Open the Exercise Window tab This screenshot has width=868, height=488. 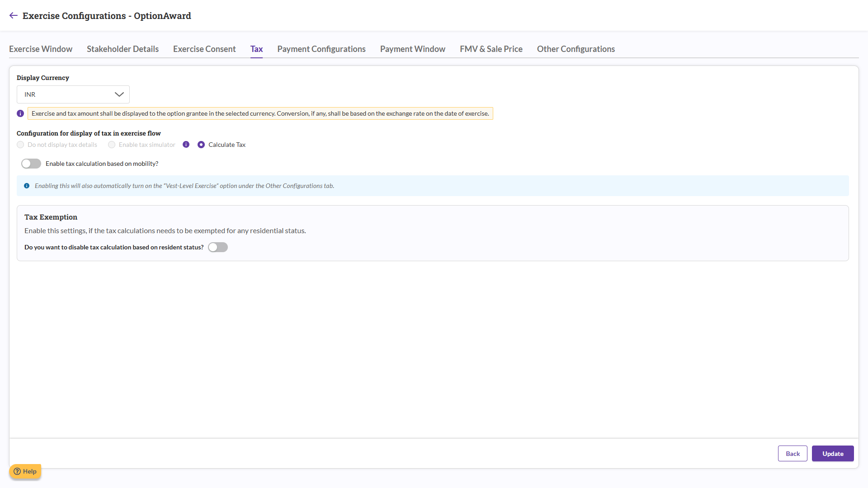click(x=40, y=49)
